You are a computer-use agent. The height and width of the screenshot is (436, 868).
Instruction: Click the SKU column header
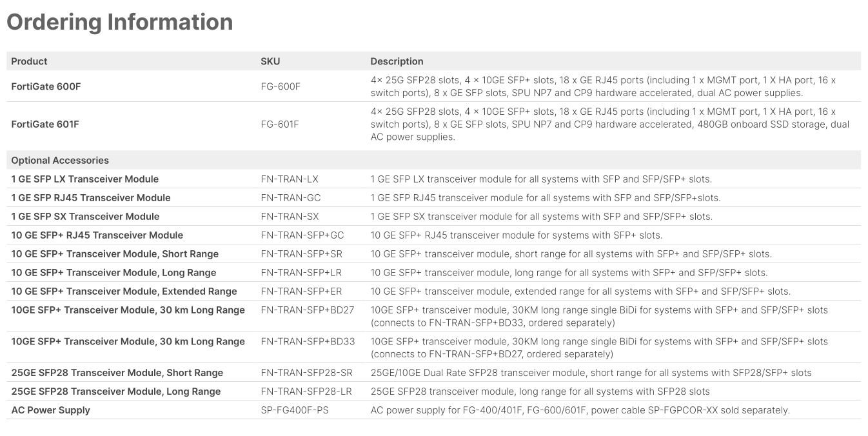point(270,61)
